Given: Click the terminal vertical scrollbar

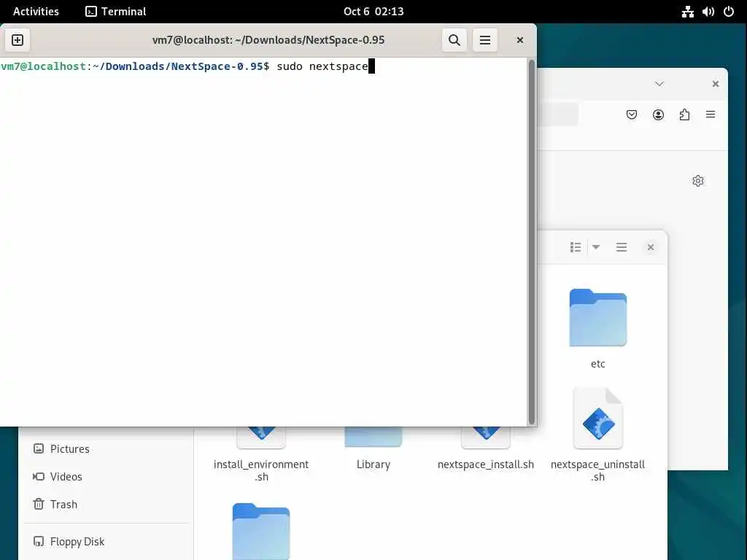Looking at the screenshot, I should [531, 242].
